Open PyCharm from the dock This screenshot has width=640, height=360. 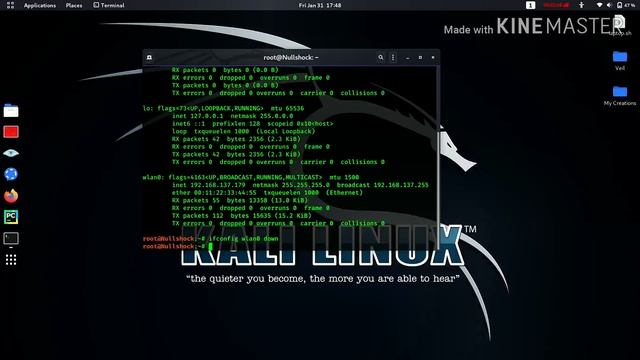click(11, 217)
